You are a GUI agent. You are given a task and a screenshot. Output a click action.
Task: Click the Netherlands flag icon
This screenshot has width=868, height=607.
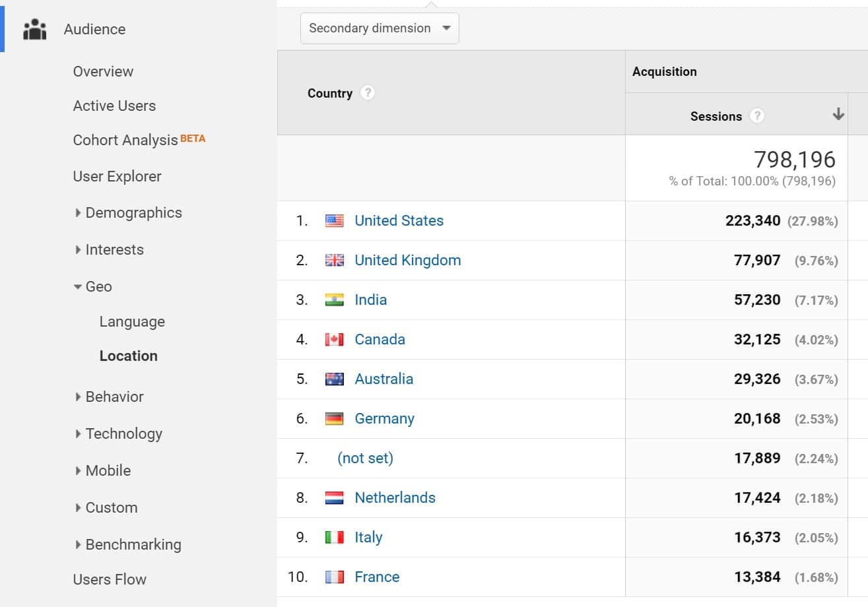coord(335,497)
